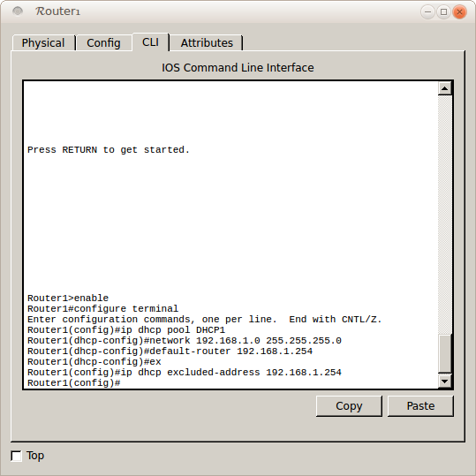Click the 'Enter configuration commands' message line
Screen dimensions: 476x476
tap(204, 319)
